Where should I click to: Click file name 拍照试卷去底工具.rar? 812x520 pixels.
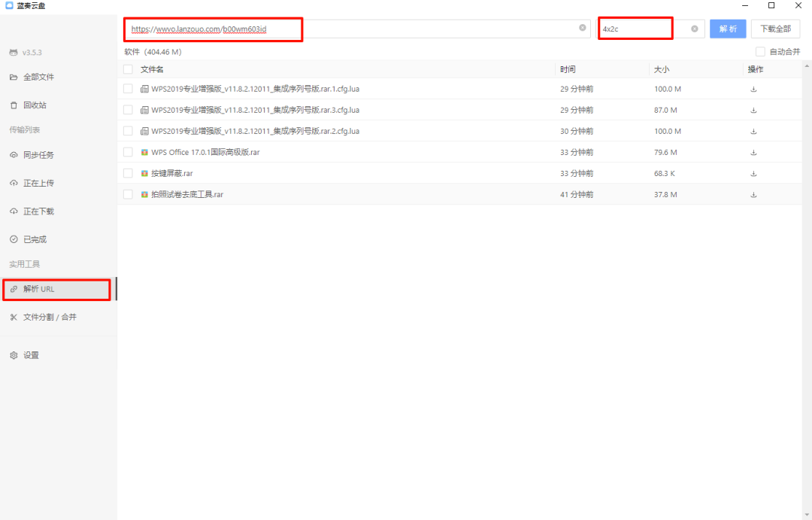[x=187, y=194]
